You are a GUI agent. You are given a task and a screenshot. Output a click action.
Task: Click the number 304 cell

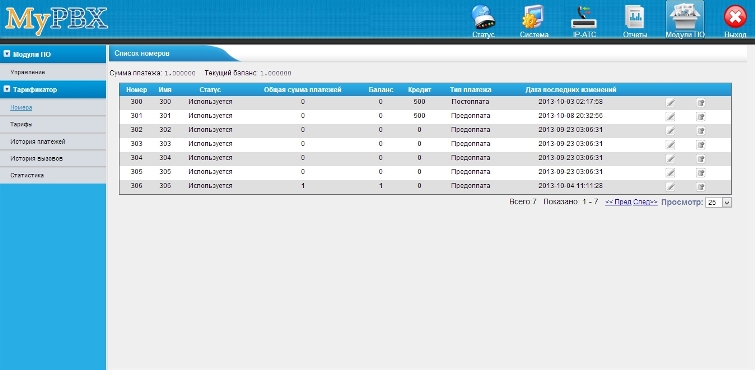[x=137, y=158]
